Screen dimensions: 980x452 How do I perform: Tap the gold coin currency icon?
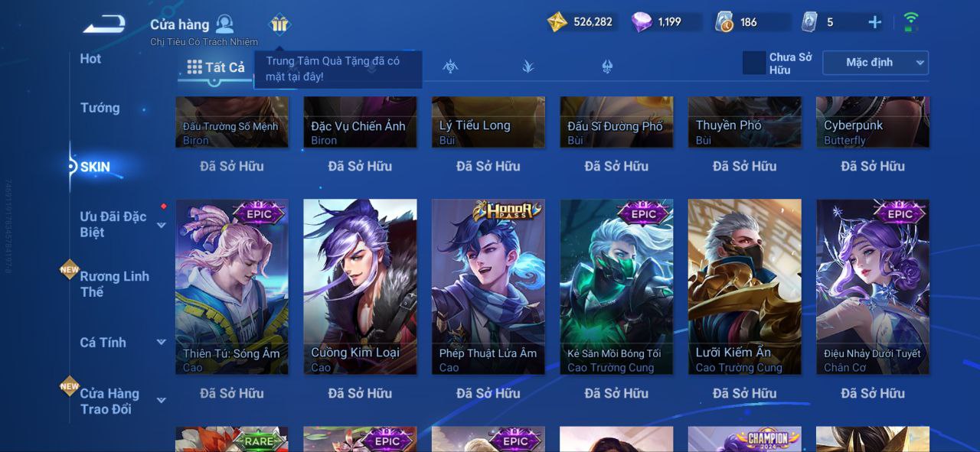coord(557,21)
